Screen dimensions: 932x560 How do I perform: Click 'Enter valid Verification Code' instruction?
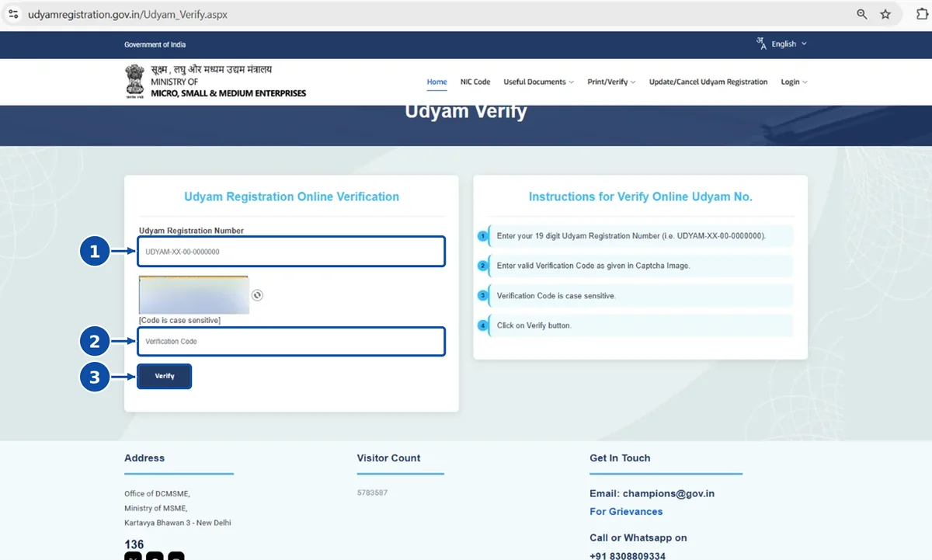(593, 266)
